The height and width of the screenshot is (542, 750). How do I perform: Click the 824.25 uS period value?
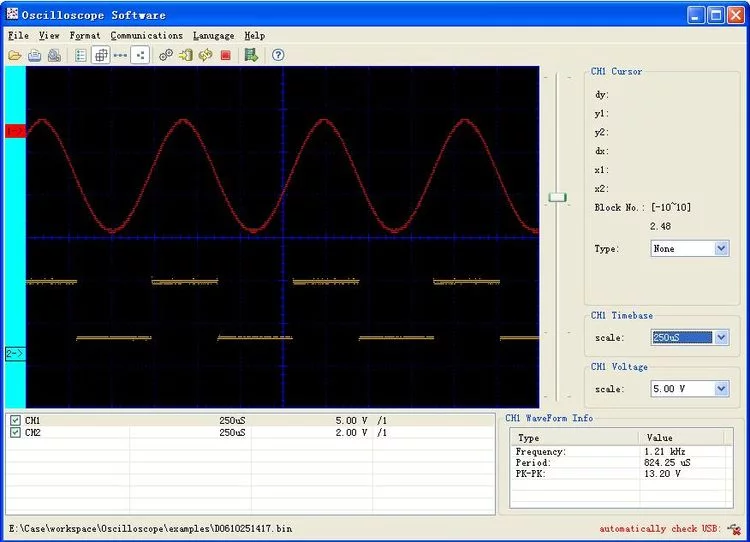tap(667, 463)
